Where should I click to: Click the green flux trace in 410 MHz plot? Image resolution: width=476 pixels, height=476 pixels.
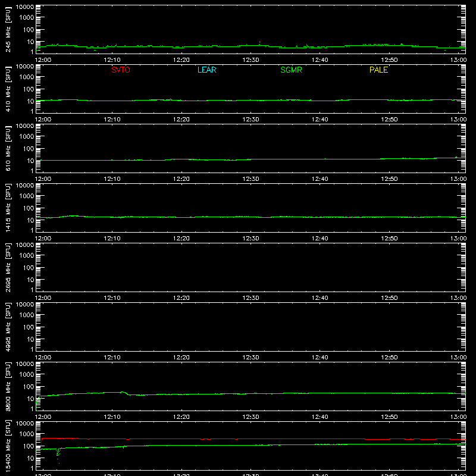tap(250, 100)
